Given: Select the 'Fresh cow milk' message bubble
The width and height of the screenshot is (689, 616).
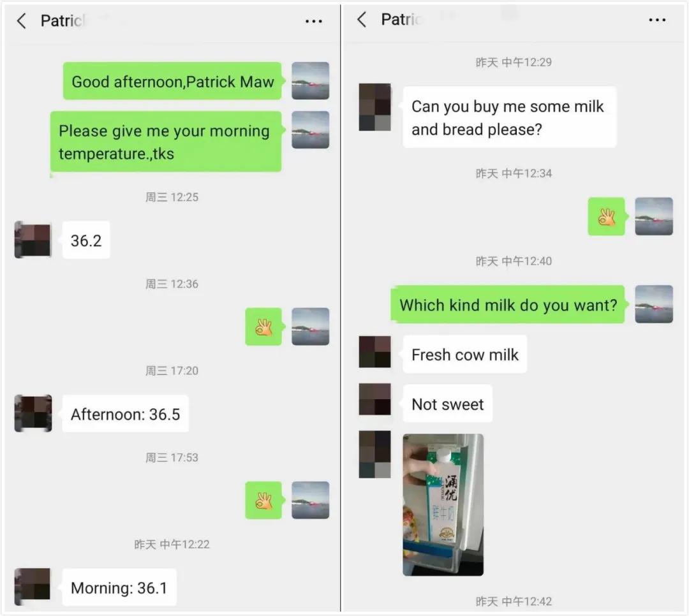Looking at the screenshot, I should coord(465,354).
